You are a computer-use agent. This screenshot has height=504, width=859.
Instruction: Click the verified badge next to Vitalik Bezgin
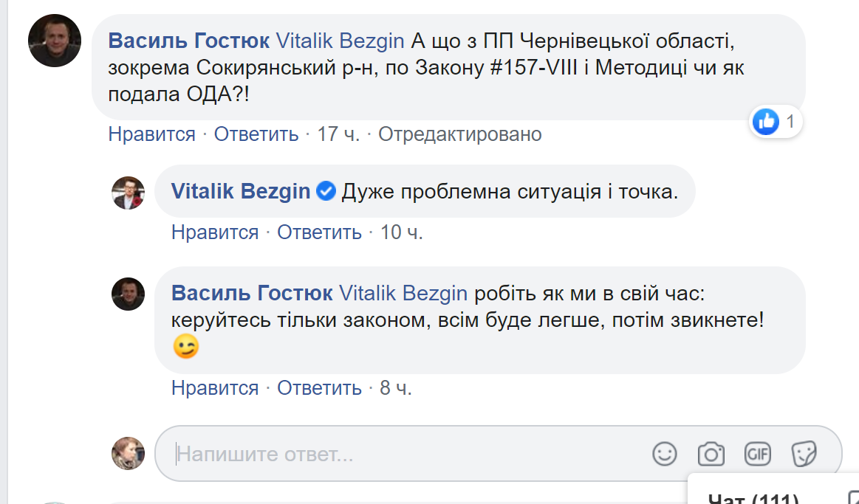(326, 191)
